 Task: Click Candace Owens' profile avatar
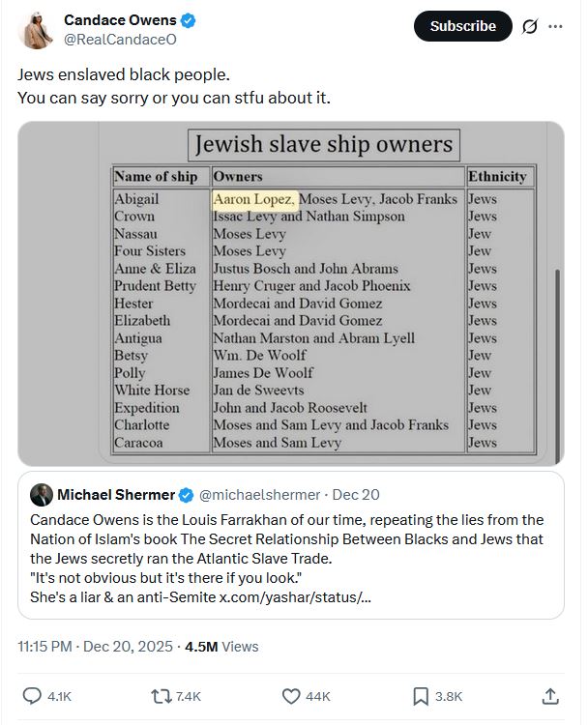[36, 29]
